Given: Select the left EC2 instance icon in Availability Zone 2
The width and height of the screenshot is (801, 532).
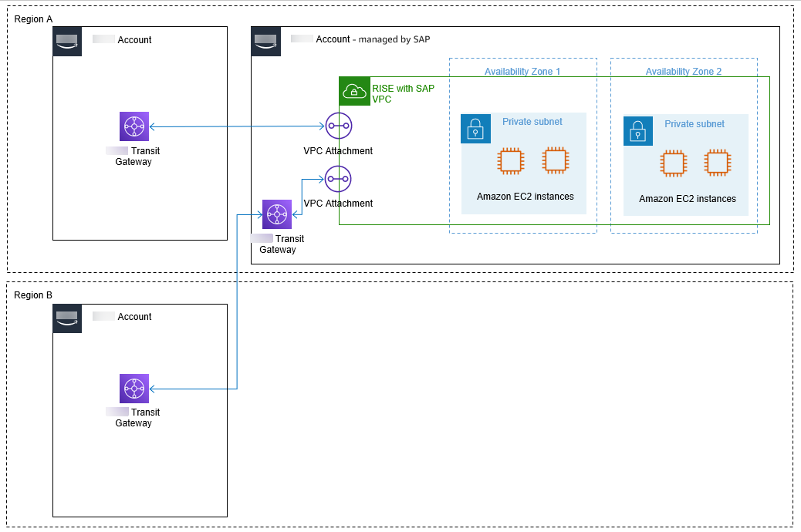Looking at the screenshot, I should pos(673,163).
